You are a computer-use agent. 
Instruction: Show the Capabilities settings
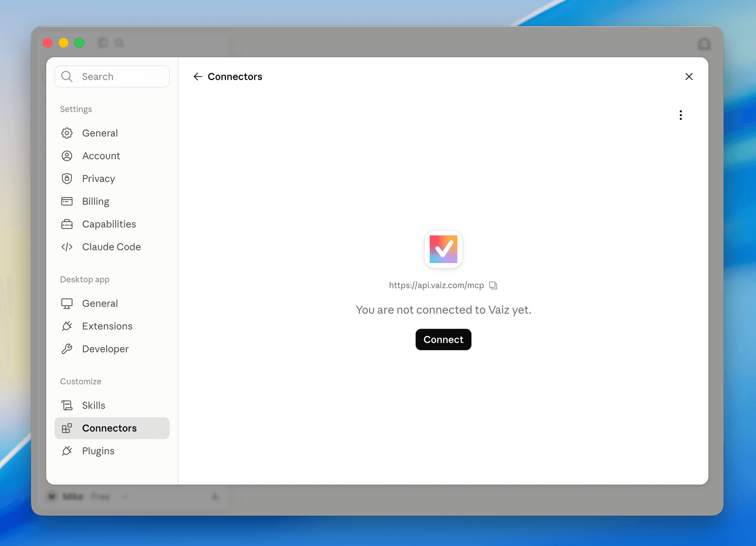[112, 224]
